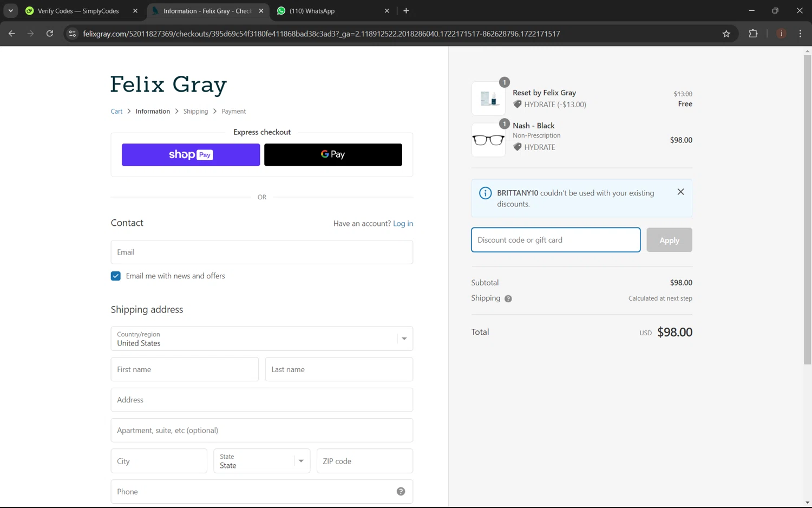The height and width of the screenshot is (508, 812).
Task: Close the Felix Gray checkout tab
Action: [x=261, y=11]
